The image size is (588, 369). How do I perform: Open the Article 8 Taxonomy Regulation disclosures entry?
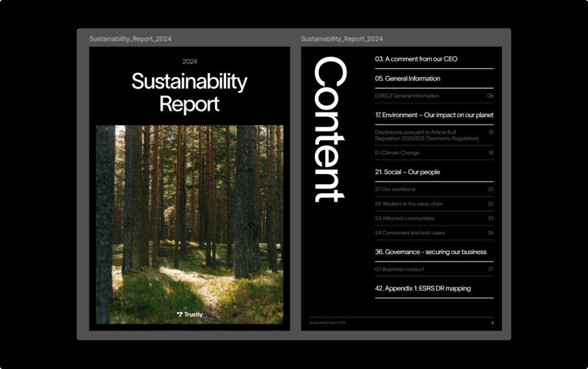[x=426, y=135]
